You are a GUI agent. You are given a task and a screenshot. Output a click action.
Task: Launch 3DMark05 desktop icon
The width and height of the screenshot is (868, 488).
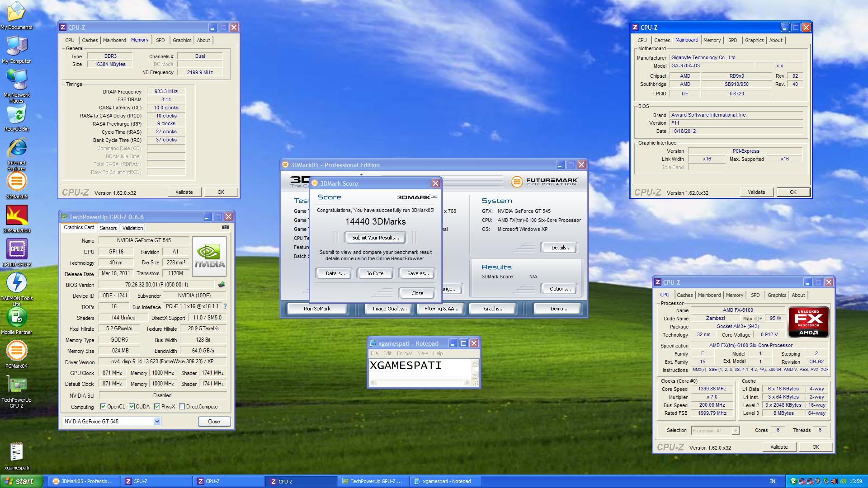[16, 185]
